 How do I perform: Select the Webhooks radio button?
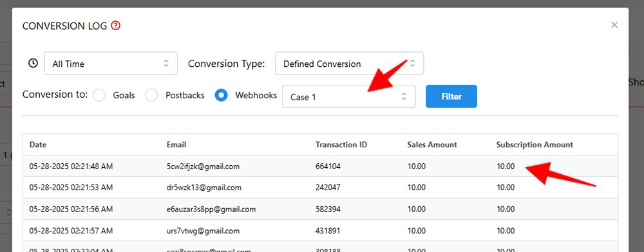tap(222, 95)
